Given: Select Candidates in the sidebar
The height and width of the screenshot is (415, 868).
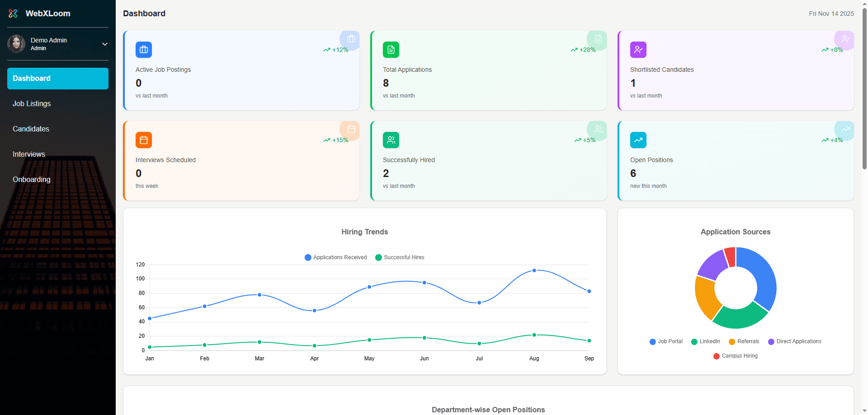Looking at the screenshot, I should tap(31, 129).
